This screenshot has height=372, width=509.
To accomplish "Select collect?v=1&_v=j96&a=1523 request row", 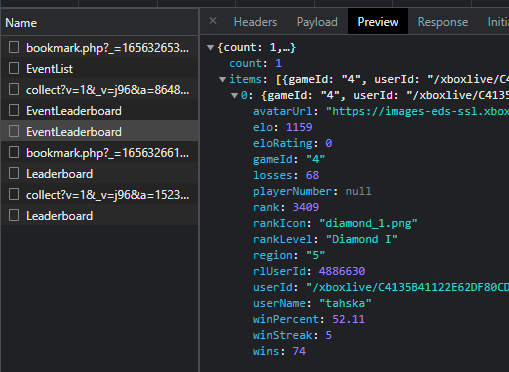I will click(x=99, y=195).
